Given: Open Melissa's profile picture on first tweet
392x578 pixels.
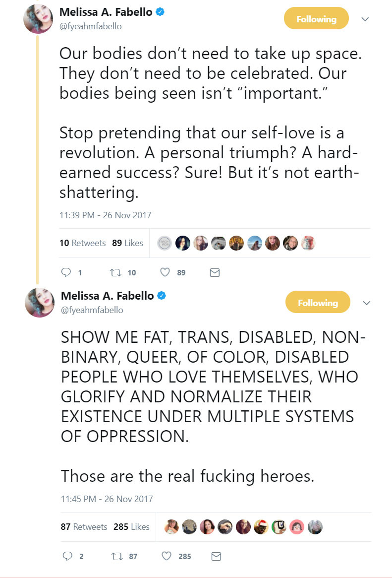Looking at the screenshot, I should (x=39, y=19).
